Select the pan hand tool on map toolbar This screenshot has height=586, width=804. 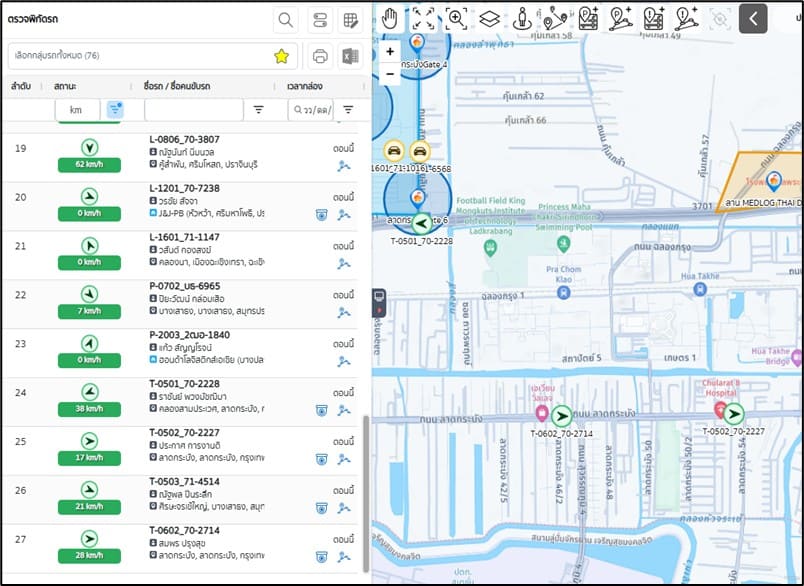point(390,19)
